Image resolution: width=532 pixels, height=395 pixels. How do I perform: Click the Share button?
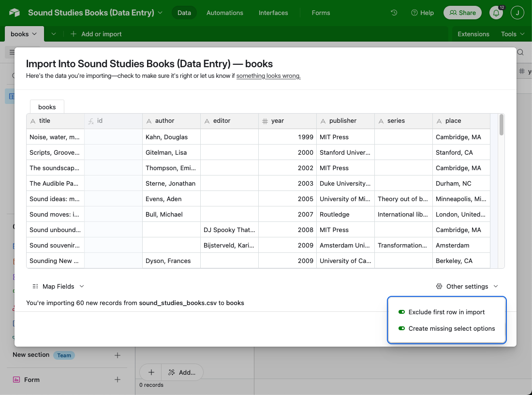(x=462, y=13)
